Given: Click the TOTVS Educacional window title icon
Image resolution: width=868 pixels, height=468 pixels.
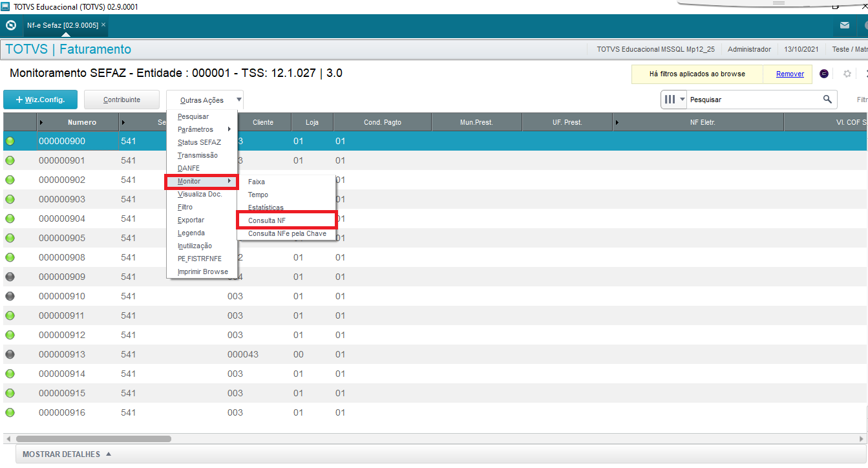Looking at the screenshot, I should (6, 6).
